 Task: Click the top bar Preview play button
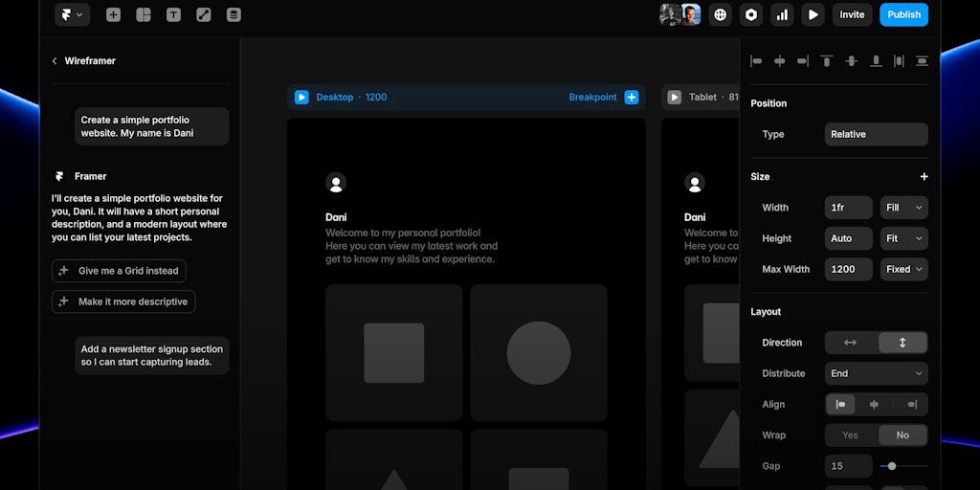click(x=813, y=15)
